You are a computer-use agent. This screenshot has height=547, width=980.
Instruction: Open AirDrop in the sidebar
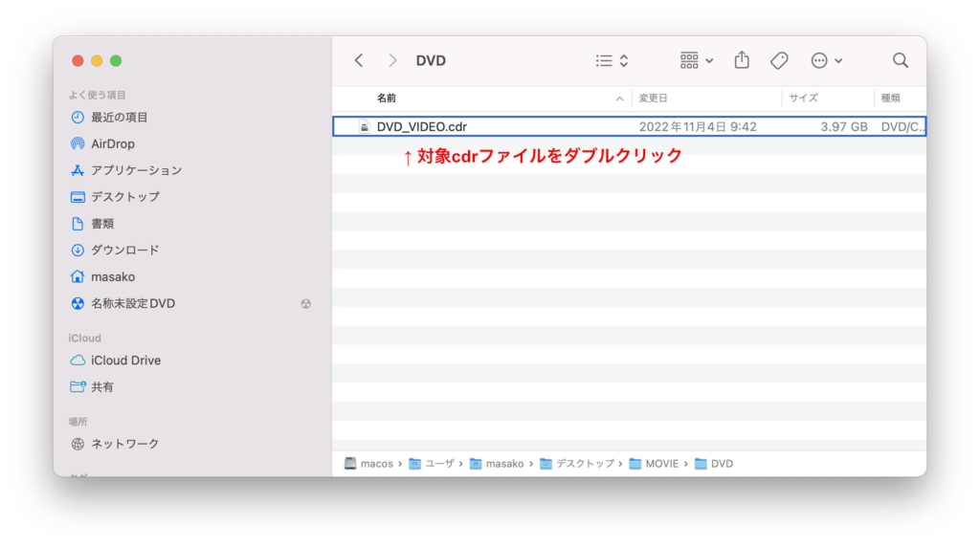click(113, 143)
